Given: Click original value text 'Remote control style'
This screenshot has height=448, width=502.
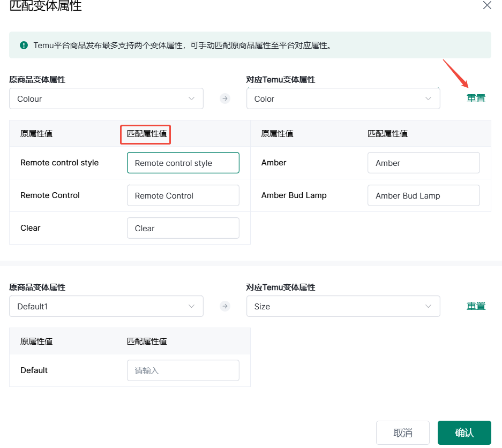Looking at the screenshot, I should pos(59,163).
